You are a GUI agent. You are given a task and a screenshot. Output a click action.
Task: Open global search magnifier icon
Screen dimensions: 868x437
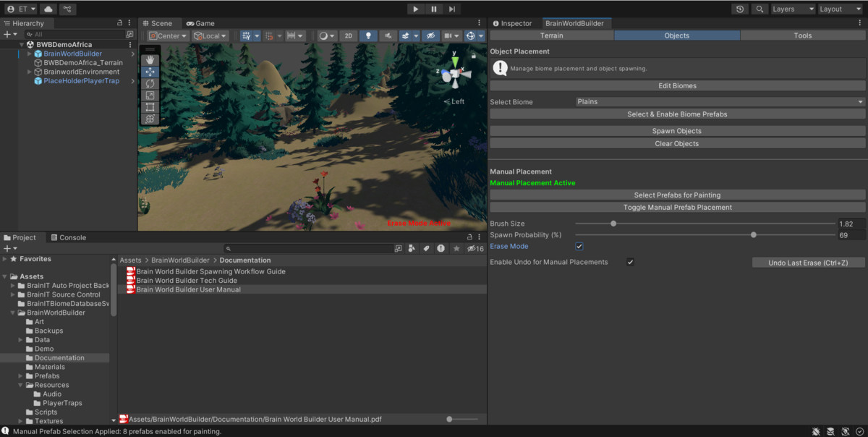759,9
